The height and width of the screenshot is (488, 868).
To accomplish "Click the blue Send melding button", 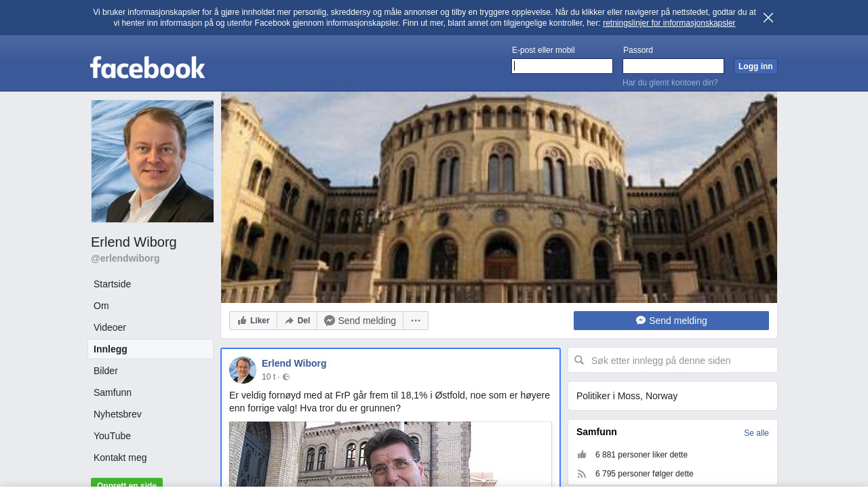I will coord(671,321).
